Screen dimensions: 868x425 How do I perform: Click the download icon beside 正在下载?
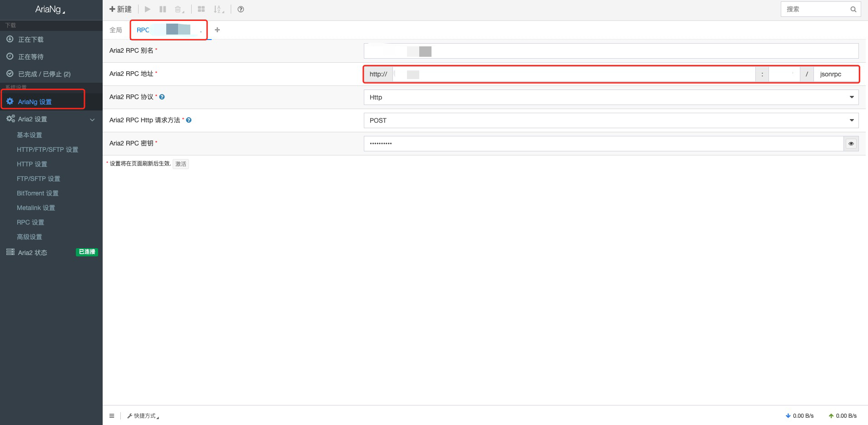coord(10,39)
